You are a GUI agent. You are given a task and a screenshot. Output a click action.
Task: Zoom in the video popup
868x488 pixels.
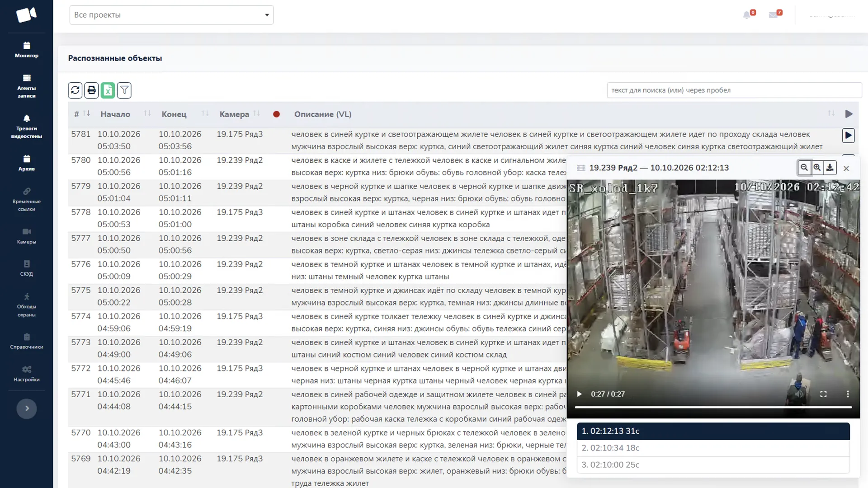point(817,168)
